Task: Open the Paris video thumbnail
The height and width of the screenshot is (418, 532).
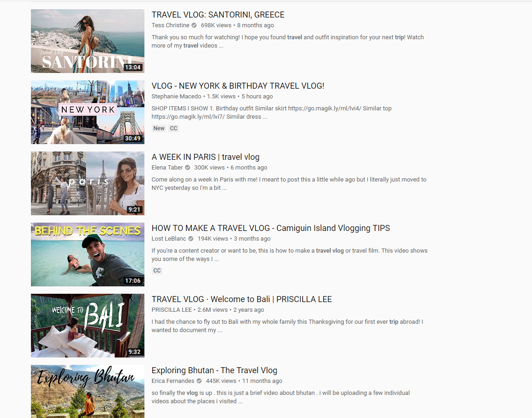Action: pyautogui.click(x=88, y=183)
